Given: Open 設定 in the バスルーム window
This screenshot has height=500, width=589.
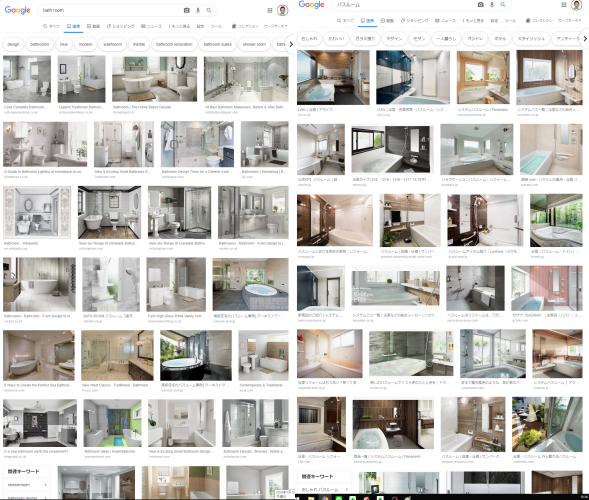Looking at the screenshot, I should tap(494, 20).
